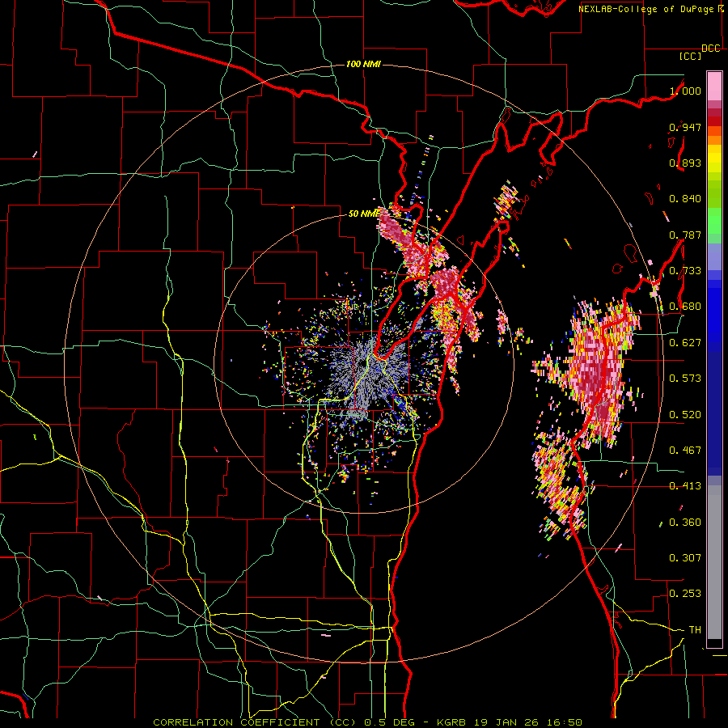The image size is (728, 728).
Task: Select the 0.307 legend value
Action: tap(685, 558)
